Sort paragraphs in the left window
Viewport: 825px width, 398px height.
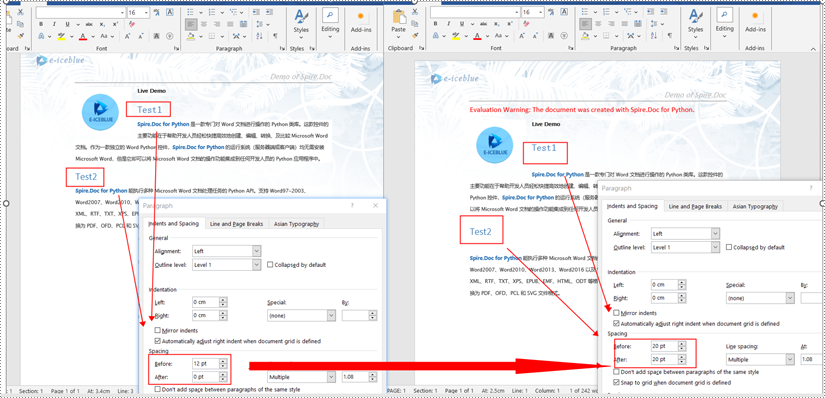[x=259, y=36]
